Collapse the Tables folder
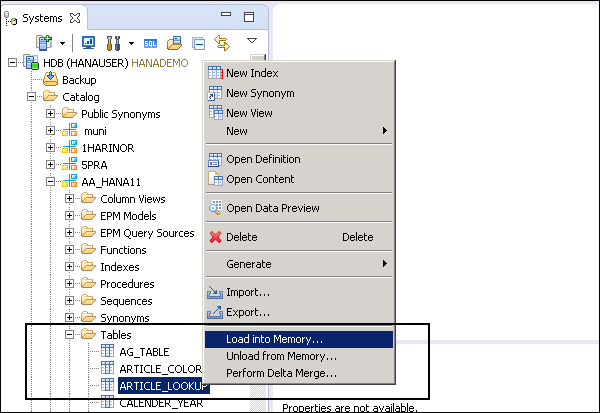600x413 pixels. [x=69, y=335]
